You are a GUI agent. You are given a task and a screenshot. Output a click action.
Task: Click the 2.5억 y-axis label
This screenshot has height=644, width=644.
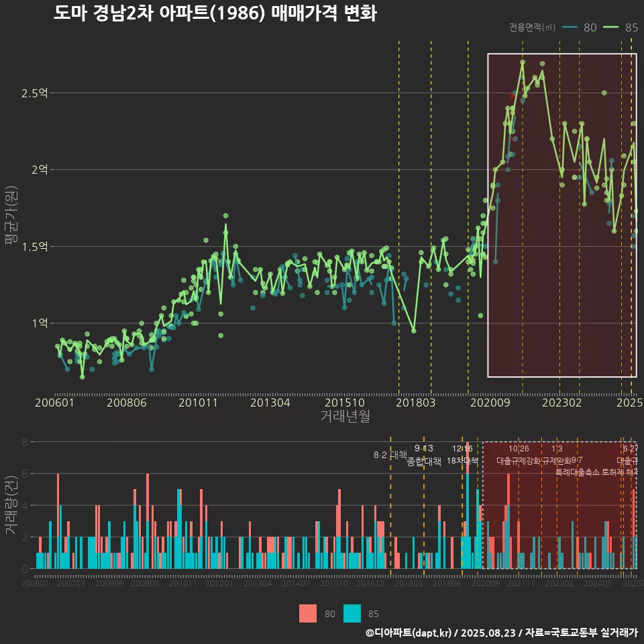34,93
